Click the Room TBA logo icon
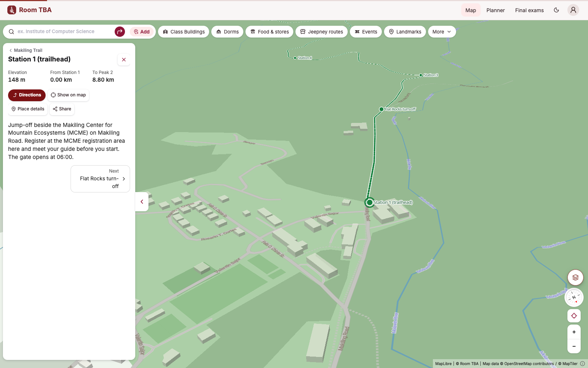The width and height of the screenshot is (588, 368). (x=12, y=10)
